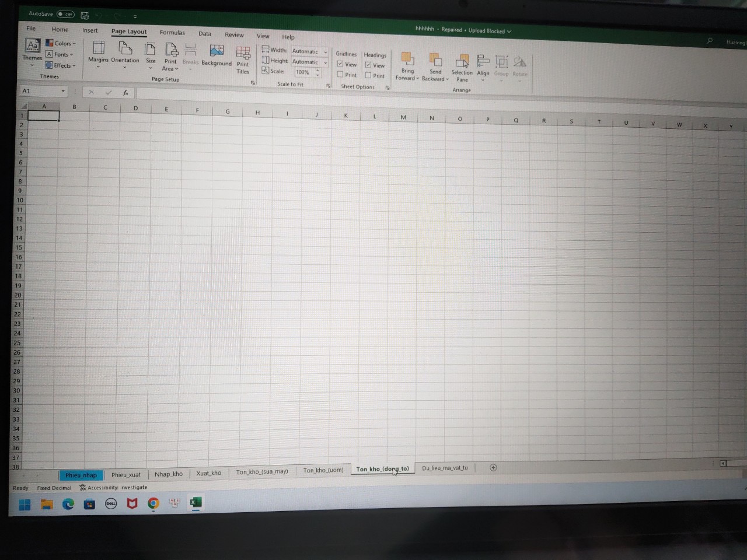
Task: Switch to the Review tab
Action: coord(234,35)
